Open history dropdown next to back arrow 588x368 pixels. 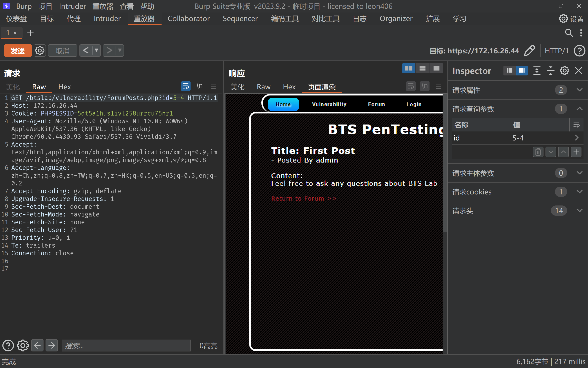[96, 51]
